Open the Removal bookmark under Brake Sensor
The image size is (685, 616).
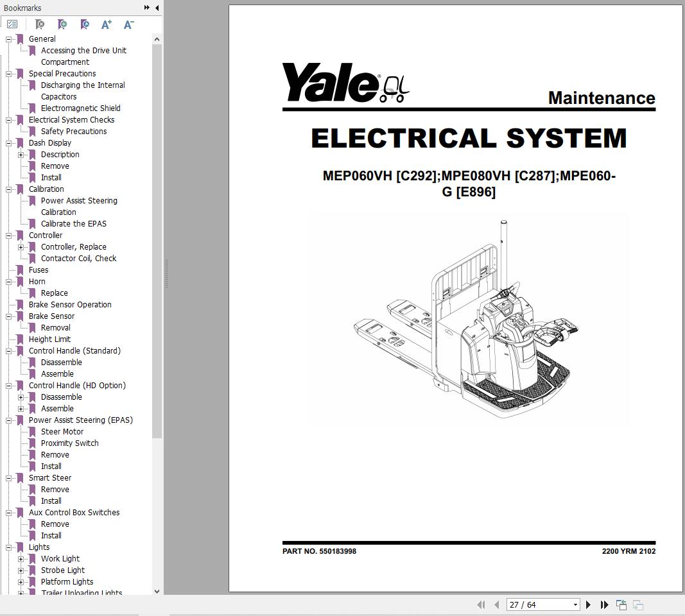point(55,328)
